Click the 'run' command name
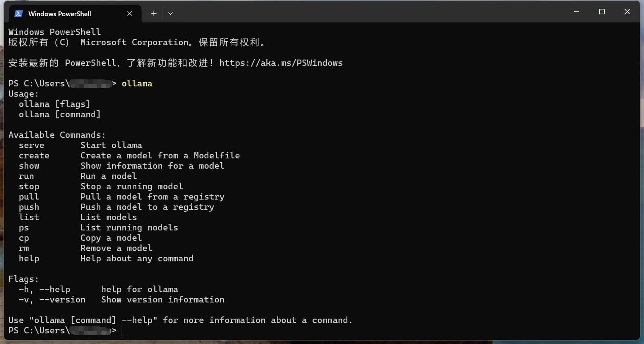644x344 pixels. click(26, 176)
